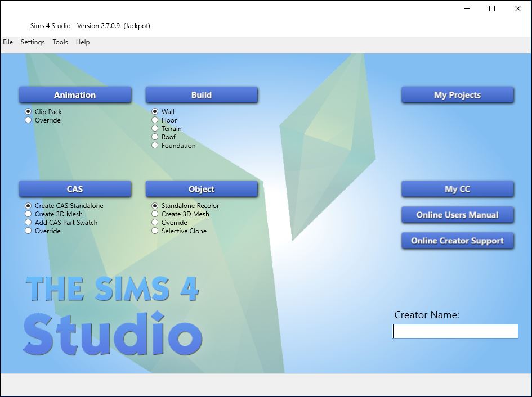This screenshot has height=397, width=532.
Task: Open the File menu
Action: [8, 42]
